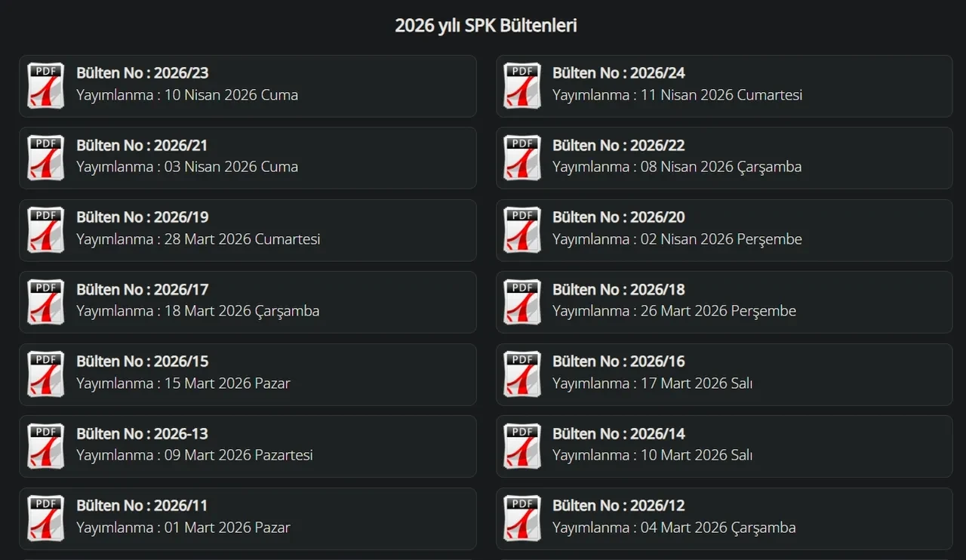
Task: Open the Bülten No : 2026/11 title link
Action: click(142, 506)
